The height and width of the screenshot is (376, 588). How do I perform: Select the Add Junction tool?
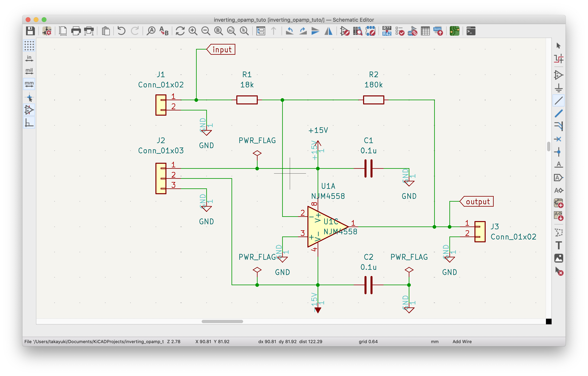coord(558,152)
